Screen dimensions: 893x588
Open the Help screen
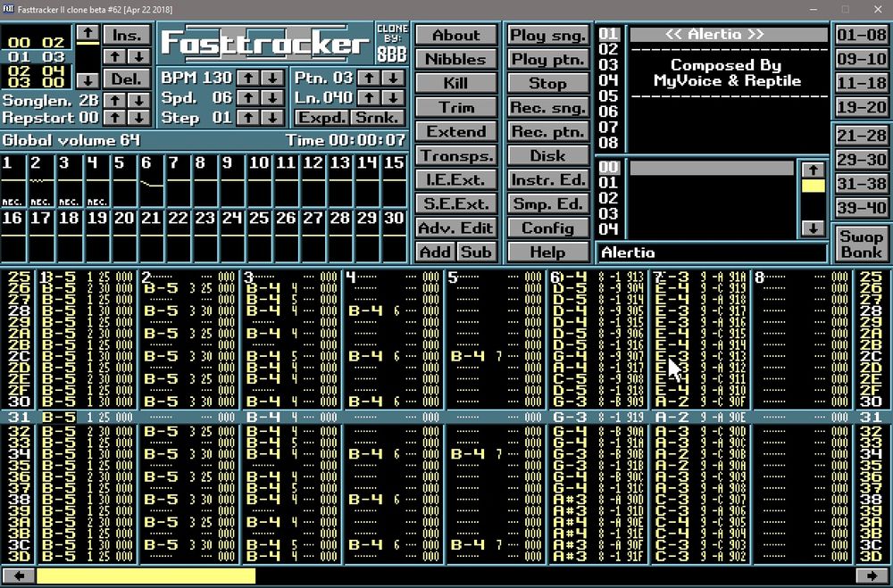click(x=548, y=253)
